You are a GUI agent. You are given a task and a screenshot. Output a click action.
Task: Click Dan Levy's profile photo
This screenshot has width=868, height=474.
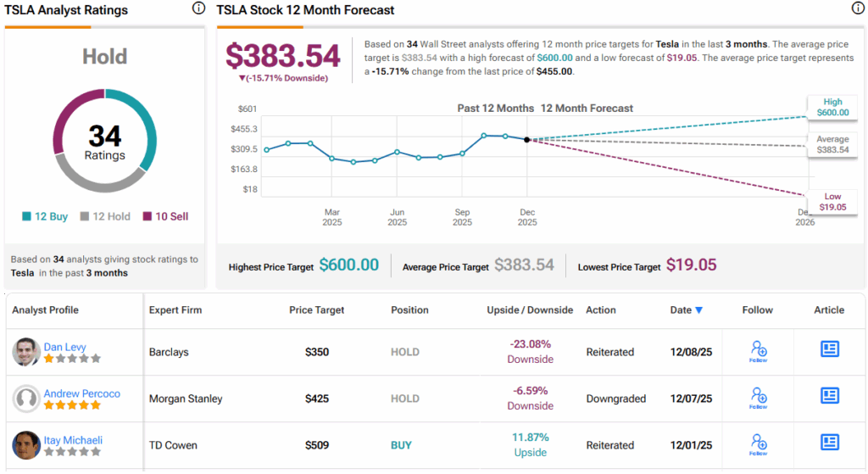(26, 352)
